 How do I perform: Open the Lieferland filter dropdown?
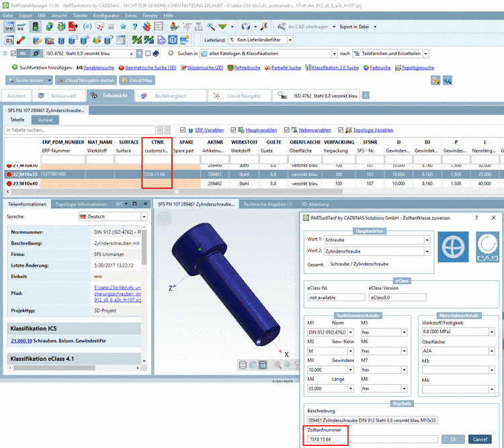click(x=290, y=40)
